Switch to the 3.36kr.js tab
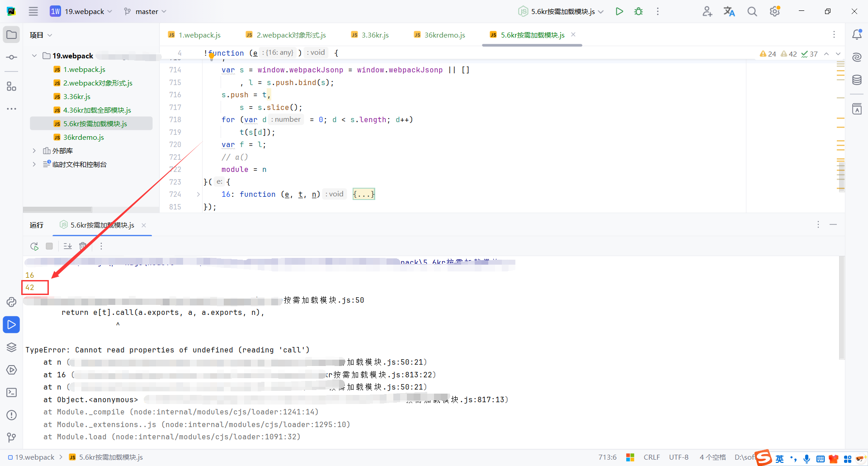Image resolution: width=868 pixels, height=466 pixels. 374,34
